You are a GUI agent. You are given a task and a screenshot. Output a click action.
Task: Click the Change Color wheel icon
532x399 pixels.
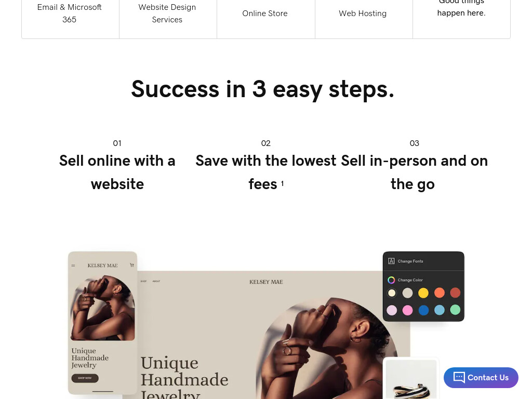pos(391,280)
